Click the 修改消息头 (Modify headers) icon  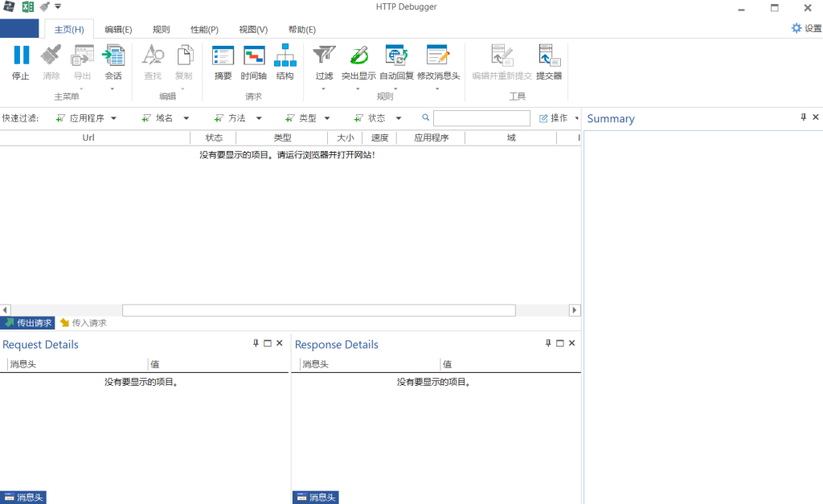coord(438,55)
